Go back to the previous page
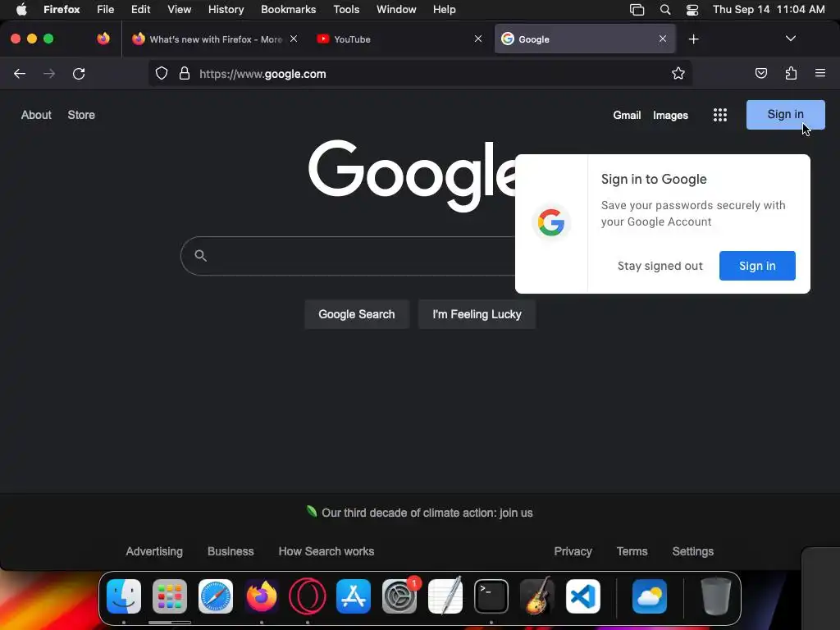 pyautogui.click(x=20, y=73)
